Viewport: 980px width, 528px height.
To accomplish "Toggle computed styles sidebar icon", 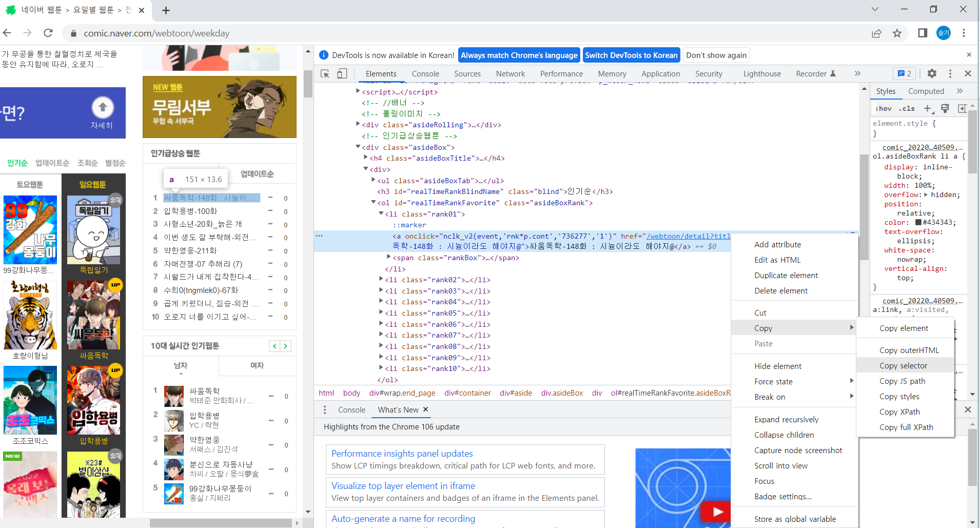I will pos(962,108).
